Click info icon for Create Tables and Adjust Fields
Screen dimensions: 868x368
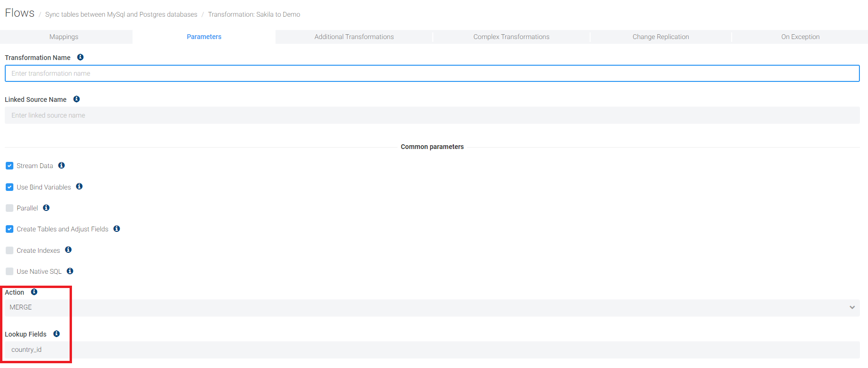click(117, 229)
